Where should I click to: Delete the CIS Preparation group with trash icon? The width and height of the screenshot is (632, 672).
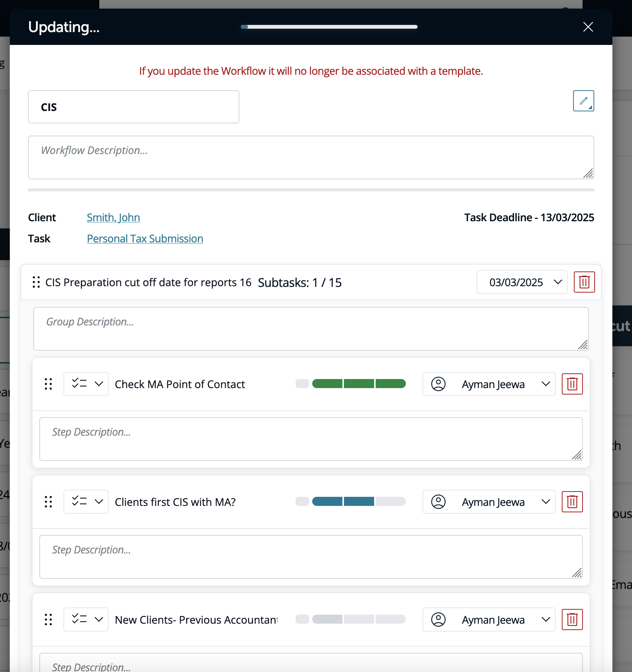(x=584, y=282)
